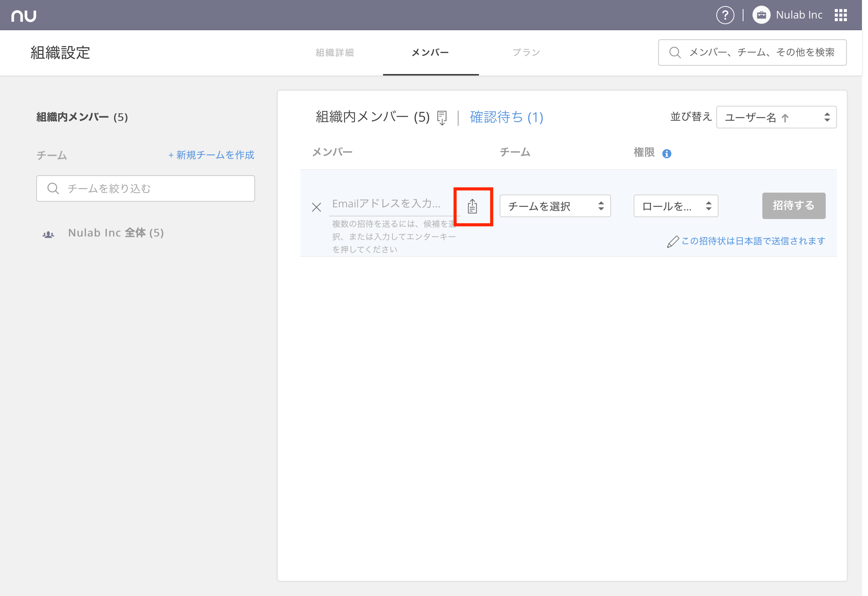Click the 複数の招待を送るには hint text
This screenshot has width=868, height=596.
[394, 237]
